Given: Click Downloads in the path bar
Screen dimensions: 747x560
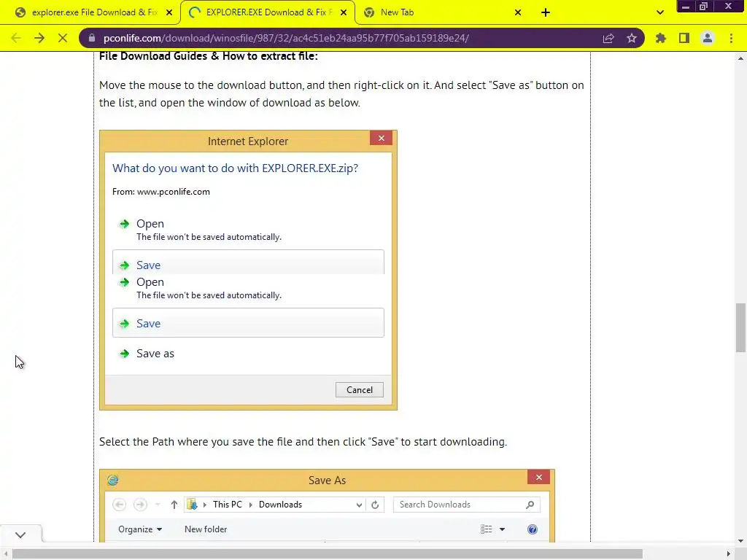Looking at the screenshot, I should tap(280, 505).
